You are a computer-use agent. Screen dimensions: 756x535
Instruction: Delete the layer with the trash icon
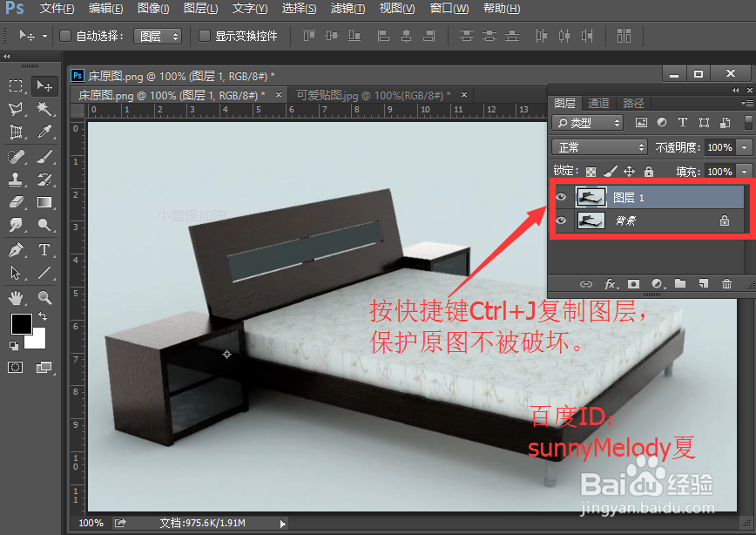click(726, 284)
